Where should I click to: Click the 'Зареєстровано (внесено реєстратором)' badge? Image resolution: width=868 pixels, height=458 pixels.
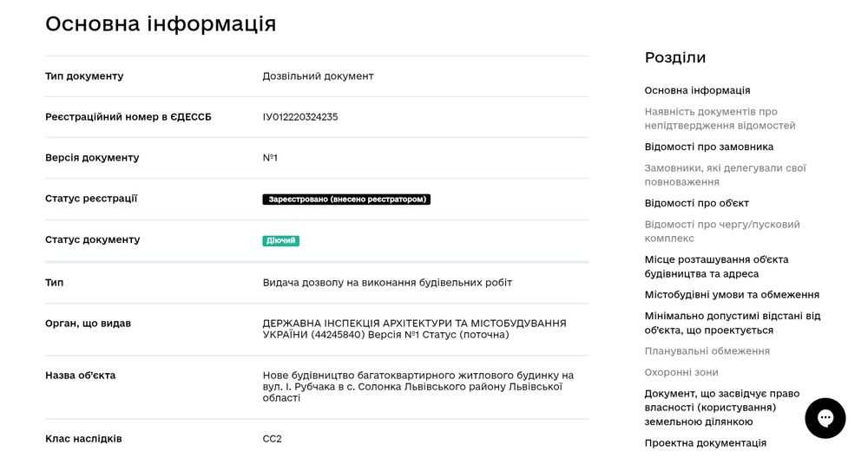(x=346, y=200)
